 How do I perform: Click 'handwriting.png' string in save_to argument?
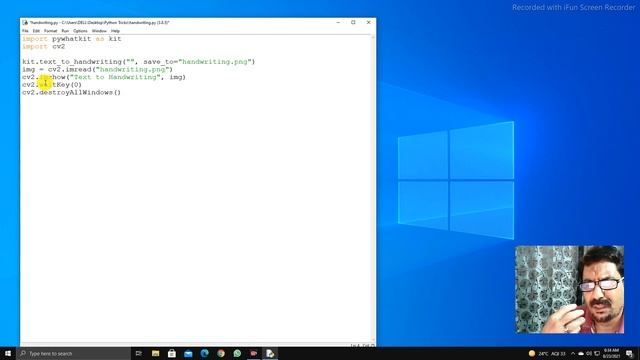(x=215, y=62)
